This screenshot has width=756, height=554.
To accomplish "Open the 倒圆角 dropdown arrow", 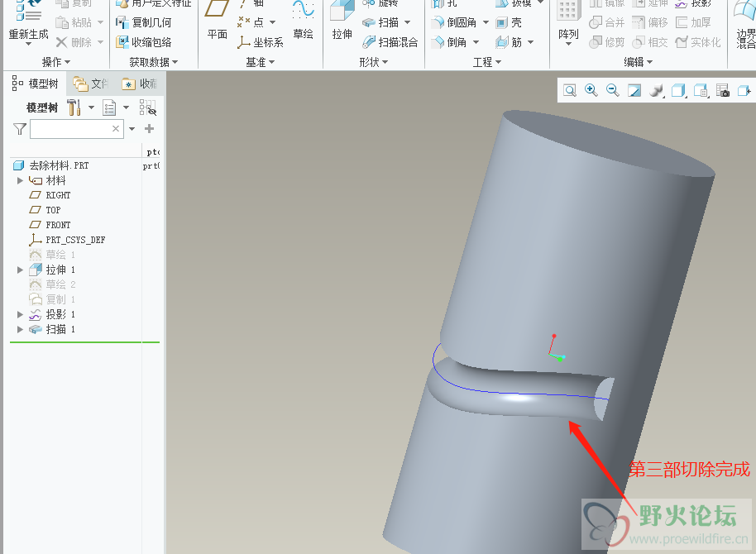I will tap(486, 22).
